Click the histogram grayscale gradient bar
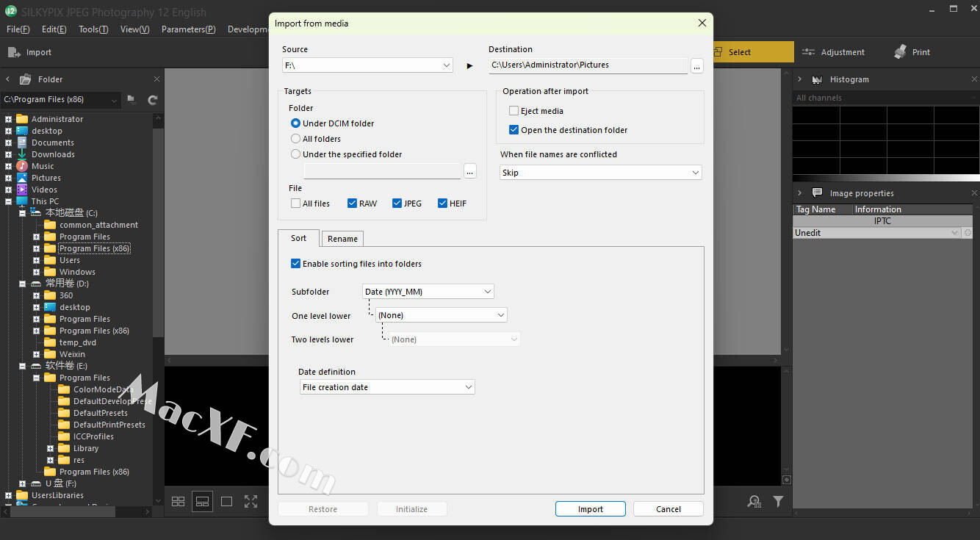 885,178
